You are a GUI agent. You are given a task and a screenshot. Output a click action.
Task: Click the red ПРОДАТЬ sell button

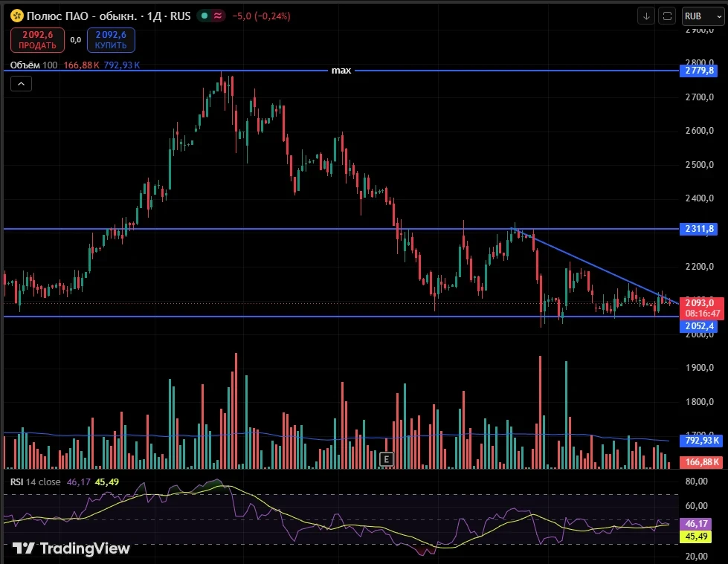point(37,40)
